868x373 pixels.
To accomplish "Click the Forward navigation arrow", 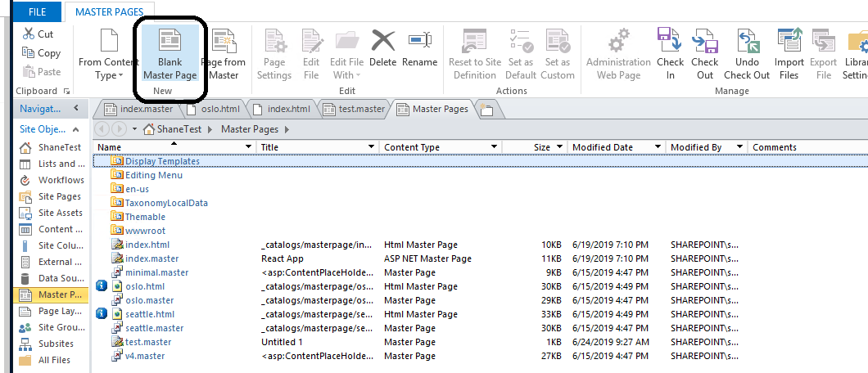I will pyautogui.click(x=119, y=129).
